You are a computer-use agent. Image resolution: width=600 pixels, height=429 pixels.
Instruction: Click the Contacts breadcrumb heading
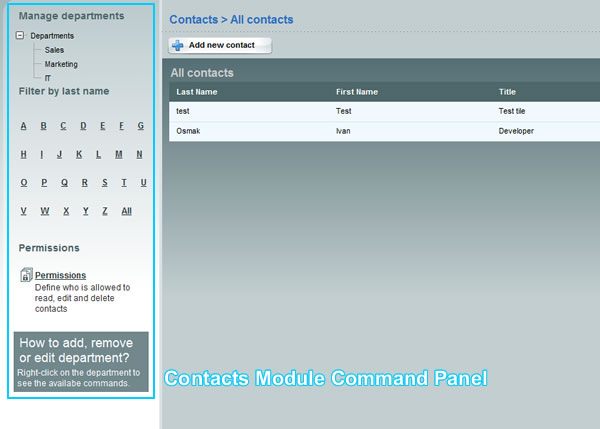pos(193,19)
